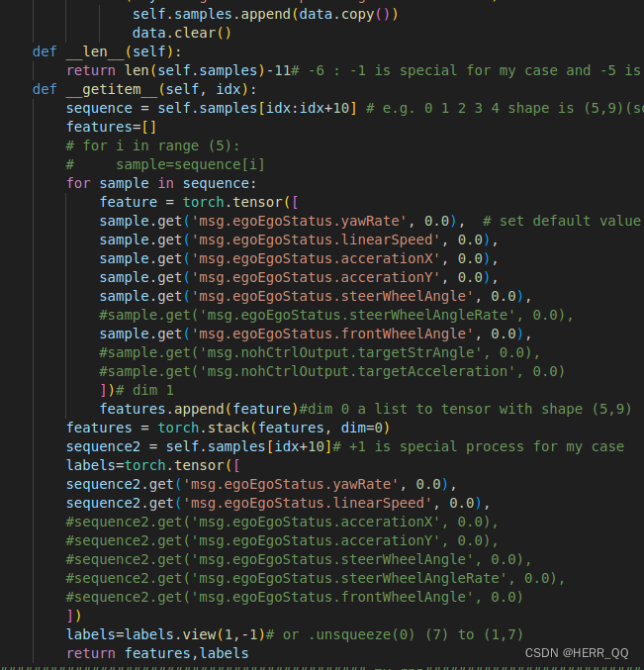Click 'sequence2 = self.samples[idx+10]' line
Image resolution: width=644 pixels, height=670 pixels.
(199, 446)
